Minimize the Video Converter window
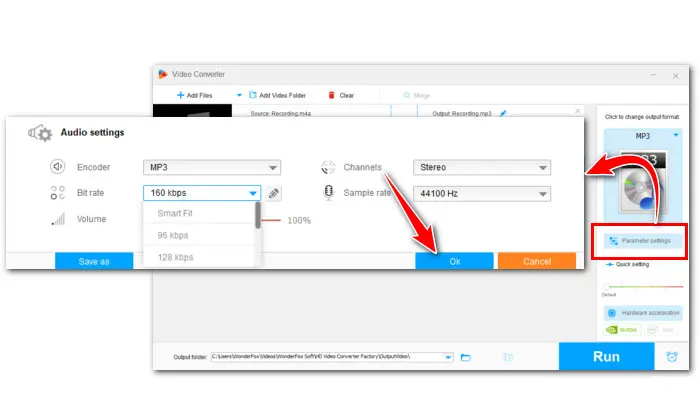The width and height of the screenshot is (700, 407). [653, 75]
